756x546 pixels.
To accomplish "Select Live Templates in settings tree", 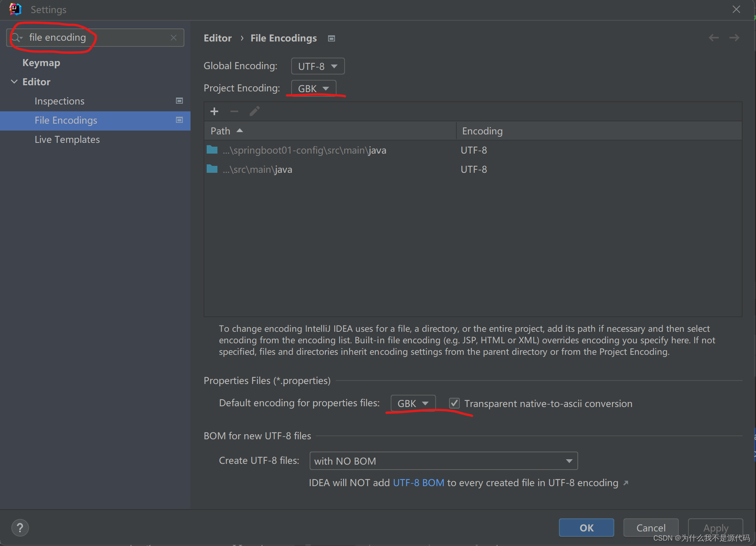I will coord(67,139).
